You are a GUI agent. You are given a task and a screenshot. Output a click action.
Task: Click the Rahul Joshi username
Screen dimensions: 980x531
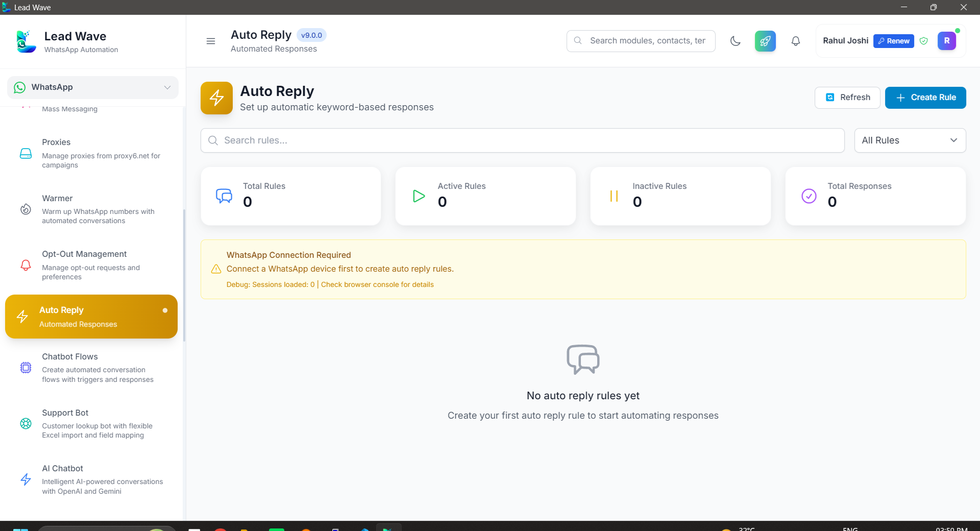coord(845,41)
